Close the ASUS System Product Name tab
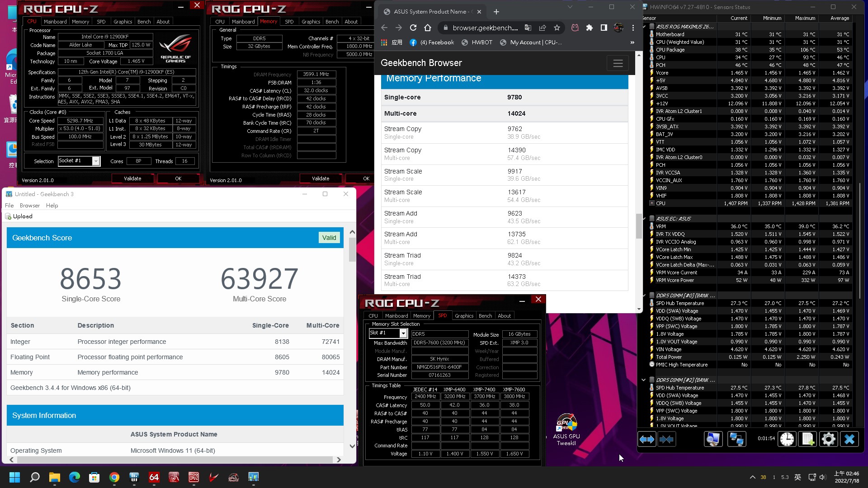This screenshot has height=488, width=868. coord(479,12)
